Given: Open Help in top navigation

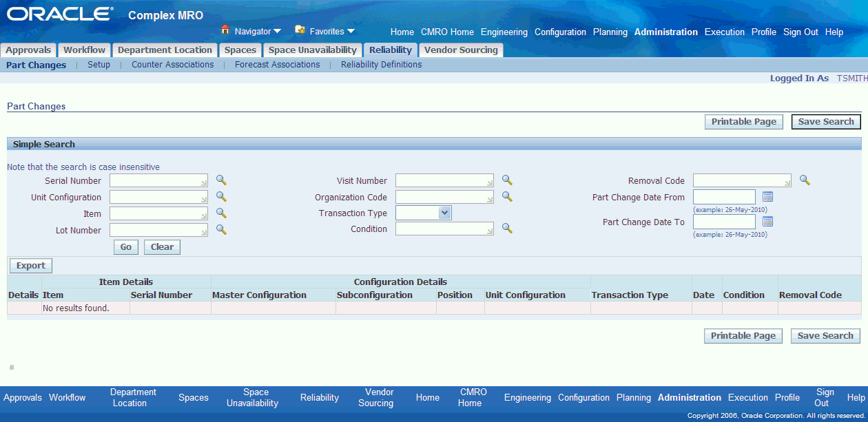Looking at the screenshot, I should 834,32.
